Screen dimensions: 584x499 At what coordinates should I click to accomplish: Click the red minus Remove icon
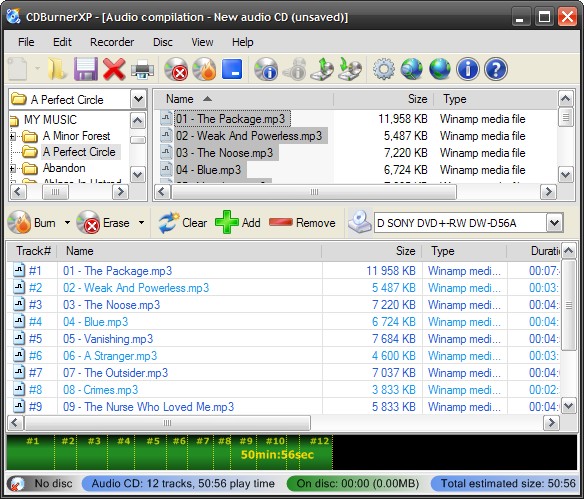coord(281,222)
